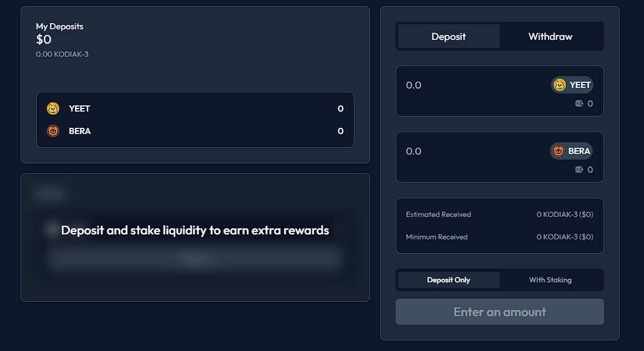Enable the With Staking option
Screen dimensions: 644x351
point(550,280)
